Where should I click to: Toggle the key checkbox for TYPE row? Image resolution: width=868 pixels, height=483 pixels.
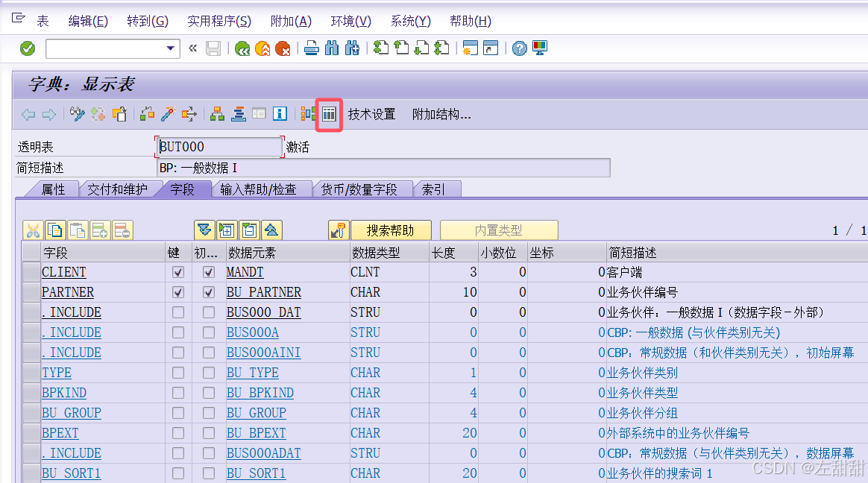[x=177, y=373]
